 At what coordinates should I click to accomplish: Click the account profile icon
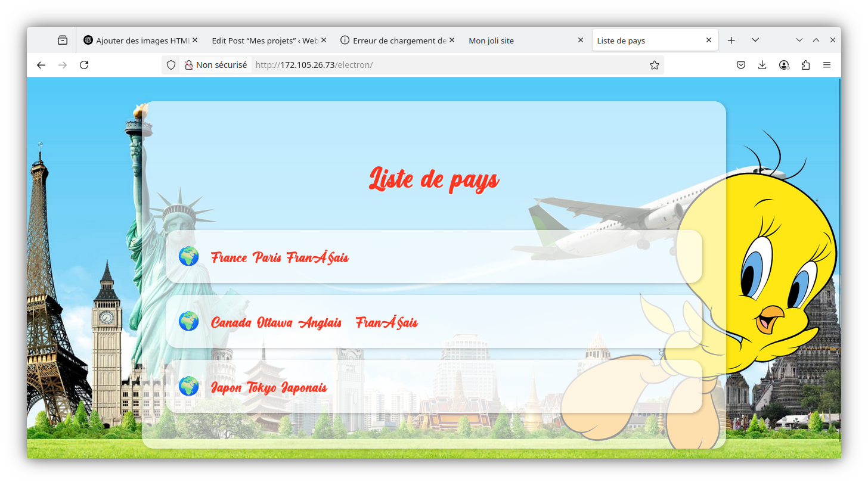pos(784,65)
